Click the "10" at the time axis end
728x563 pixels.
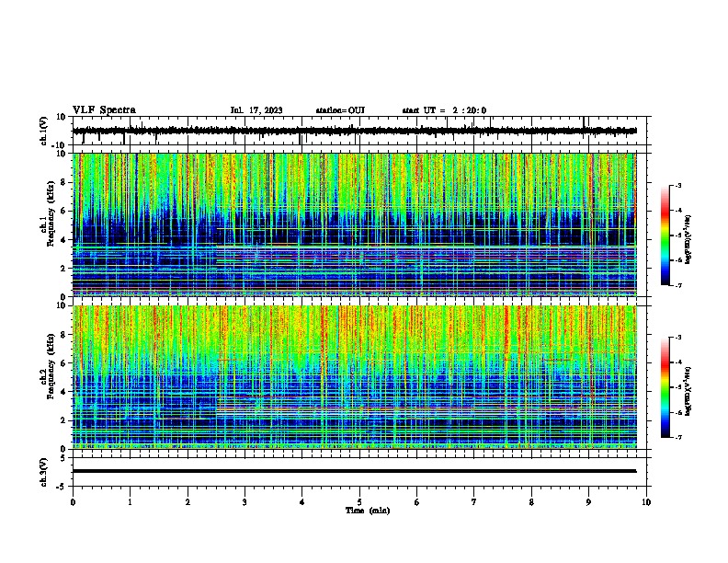coord(646,502)
